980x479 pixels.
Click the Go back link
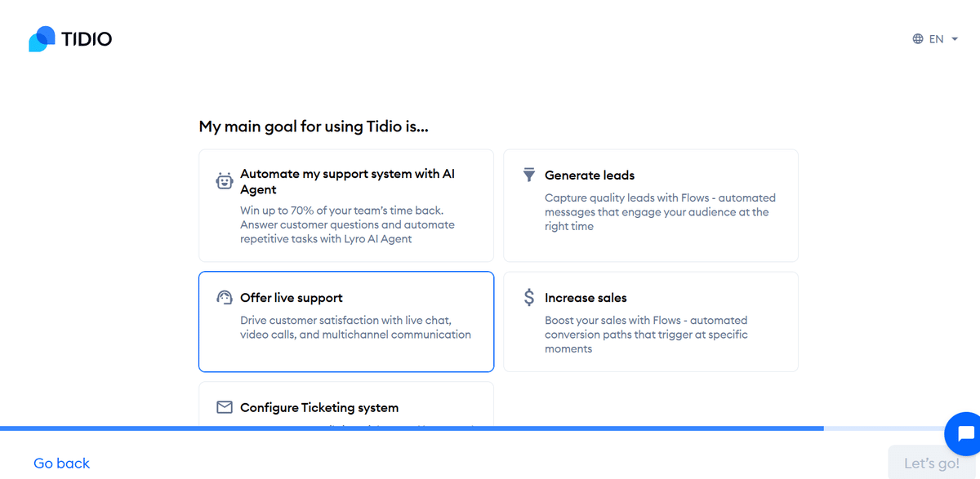[61, 463]
